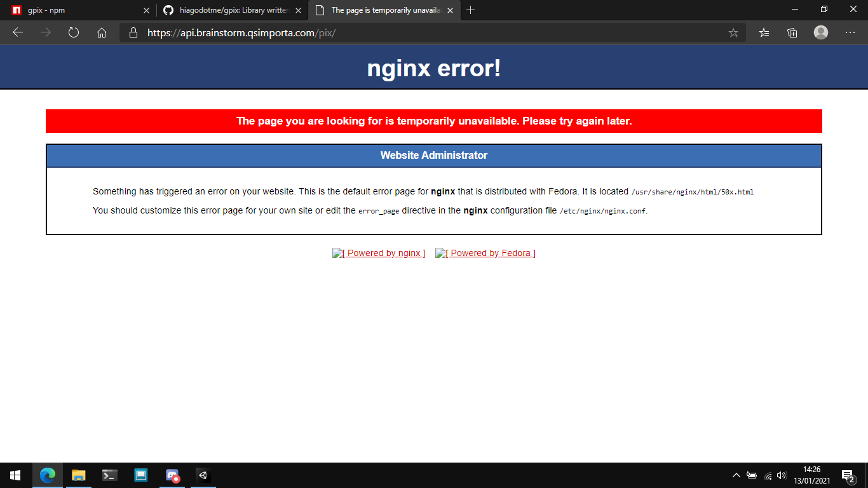The height and width of the screenshot is (488, 868).
Task: Open the blue monitor app in taskbar
Action: coord(141,475)
